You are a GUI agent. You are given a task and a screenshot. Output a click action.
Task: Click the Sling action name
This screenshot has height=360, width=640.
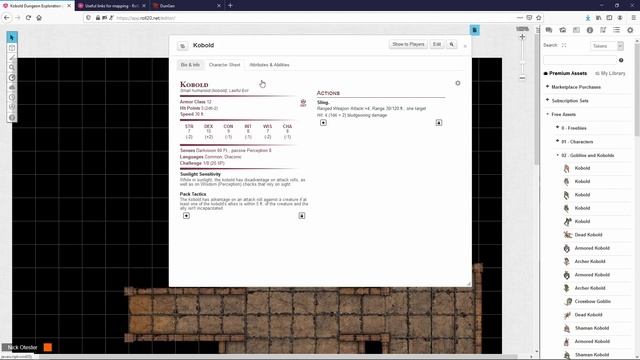click(322, 102)
